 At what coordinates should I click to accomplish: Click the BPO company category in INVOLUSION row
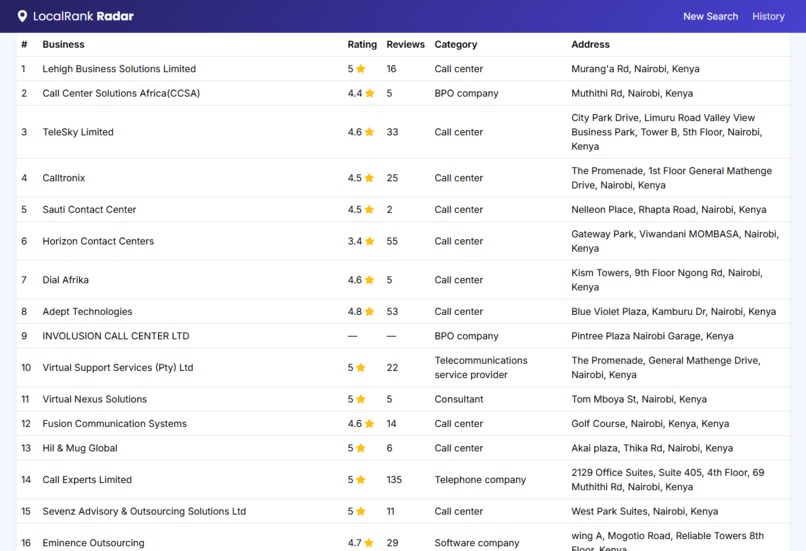(x=466, y=336)
